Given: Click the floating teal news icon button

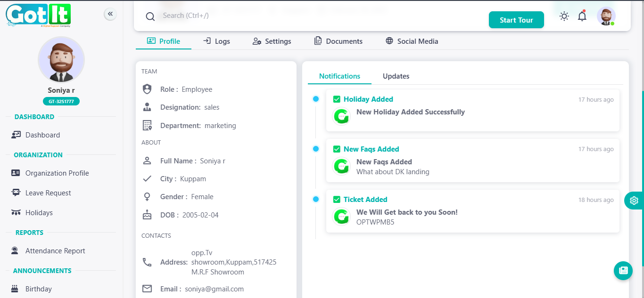Looking at the screenshot, I should [623, 270].
